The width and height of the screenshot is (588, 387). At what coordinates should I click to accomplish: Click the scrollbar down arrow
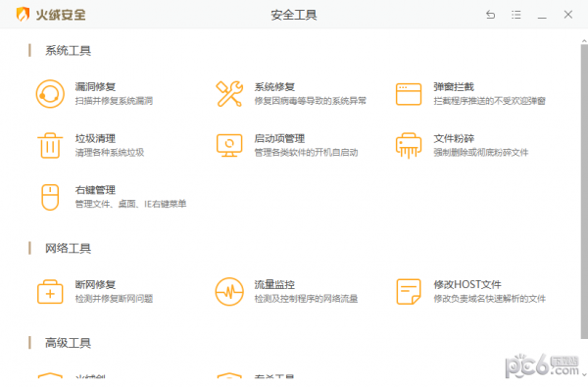(584, 374)
